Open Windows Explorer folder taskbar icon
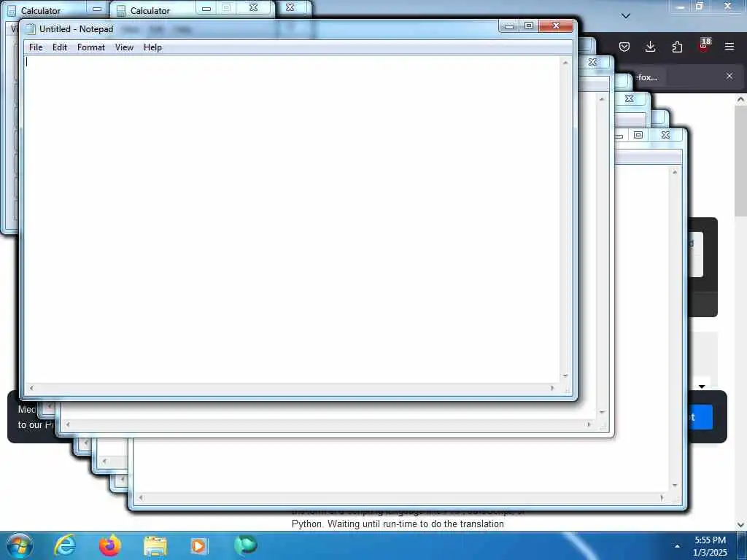The height and width of the screenshot is (560, 747). click(155, 547)
